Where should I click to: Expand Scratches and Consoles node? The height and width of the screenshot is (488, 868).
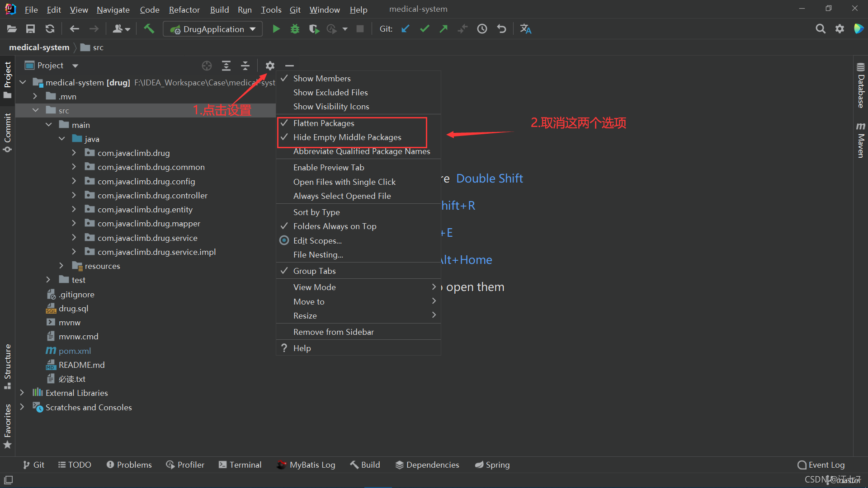22,407
